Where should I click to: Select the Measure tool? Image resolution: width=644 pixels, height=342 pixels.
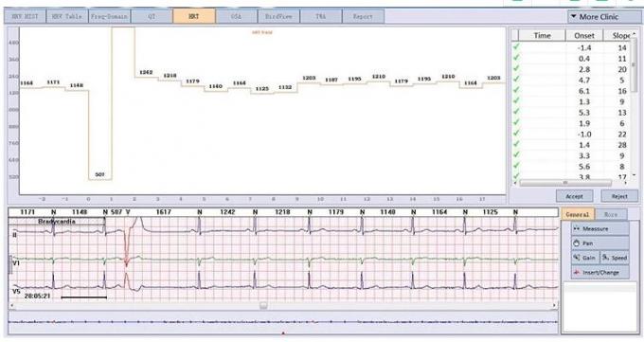click(599, 228)
